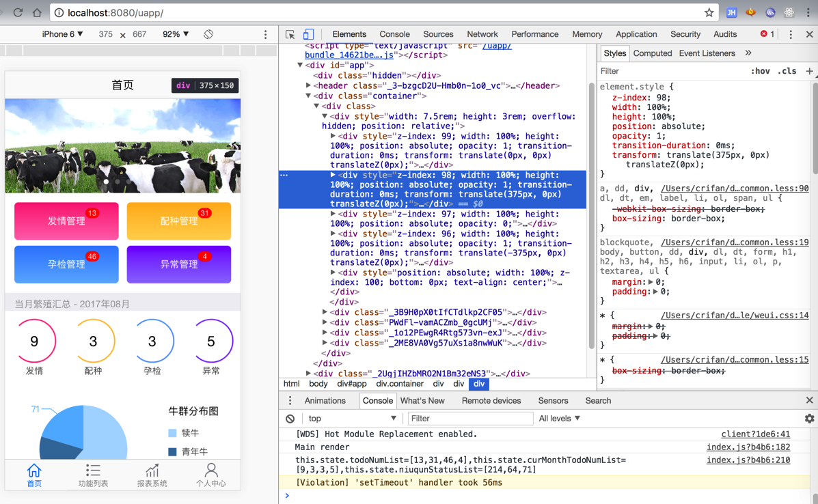Viewport: 818px width, 504px height.
Task: Open the index.js?b4b6:182 source link
Action: tap(748, 447)
